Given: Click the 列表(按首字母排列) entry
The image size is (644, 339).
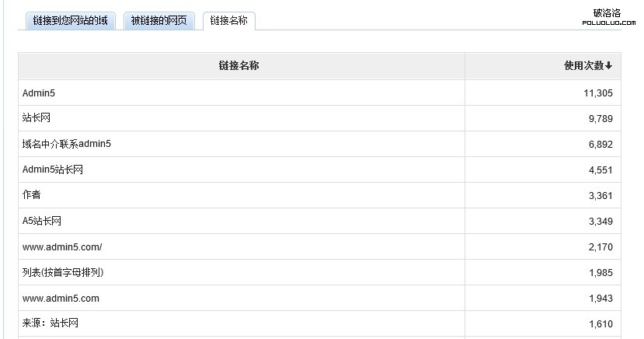Looking at the screenshot, I should coord(63,273).
